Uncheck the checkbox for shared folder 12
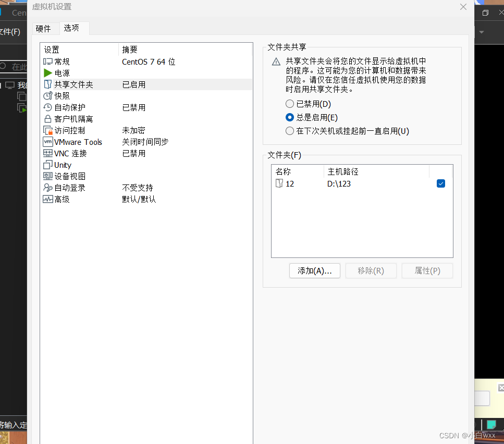 (440, 183)
